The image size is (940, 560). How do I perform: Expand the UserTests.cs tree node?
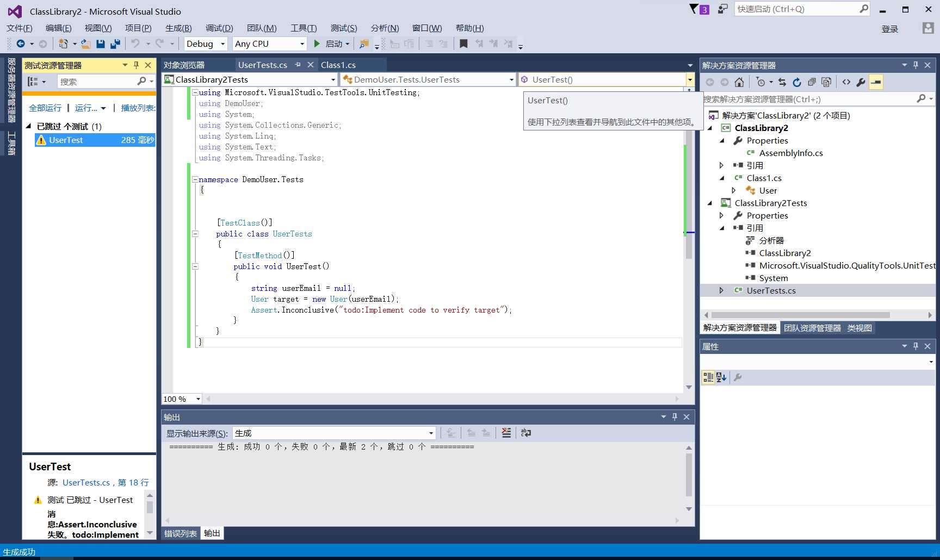coord(721,291)
